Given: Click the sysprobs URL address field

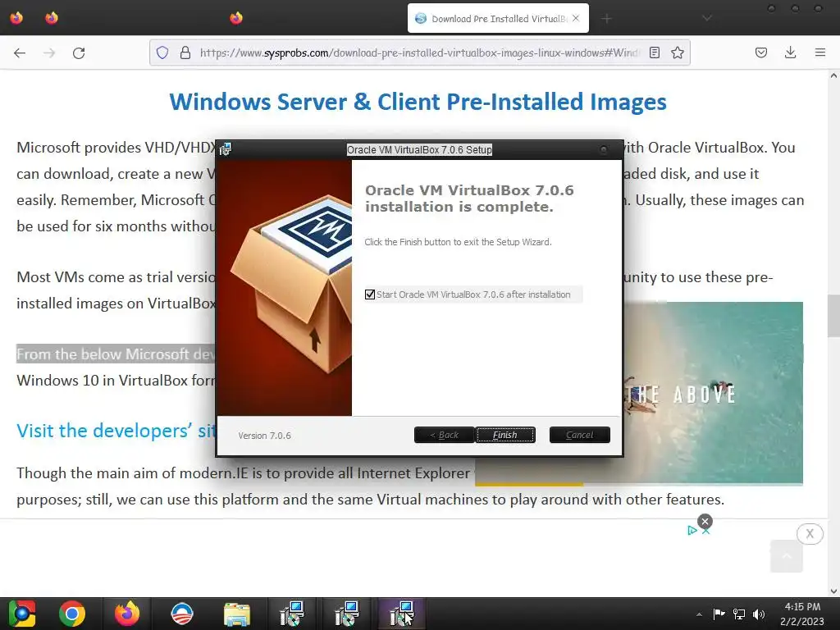Looking at the screenshot, I should (x=419, y=52).
